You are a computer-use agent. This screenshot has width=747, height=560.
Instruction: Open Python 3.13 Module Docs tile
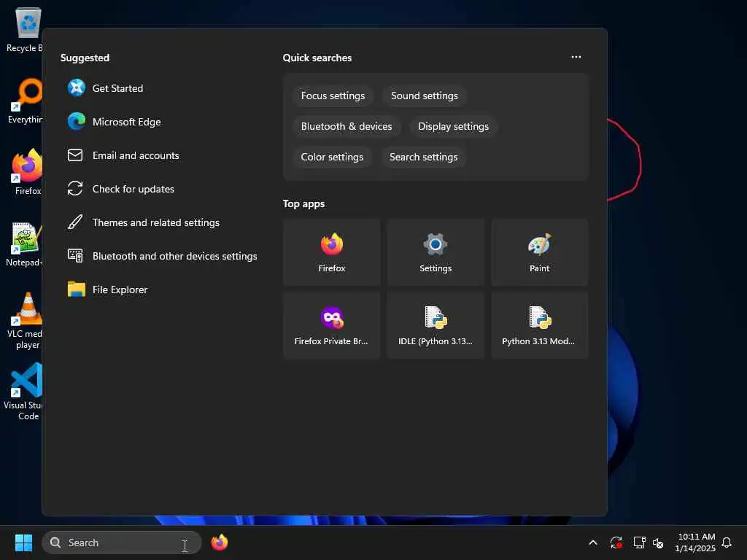click(539, 325)
